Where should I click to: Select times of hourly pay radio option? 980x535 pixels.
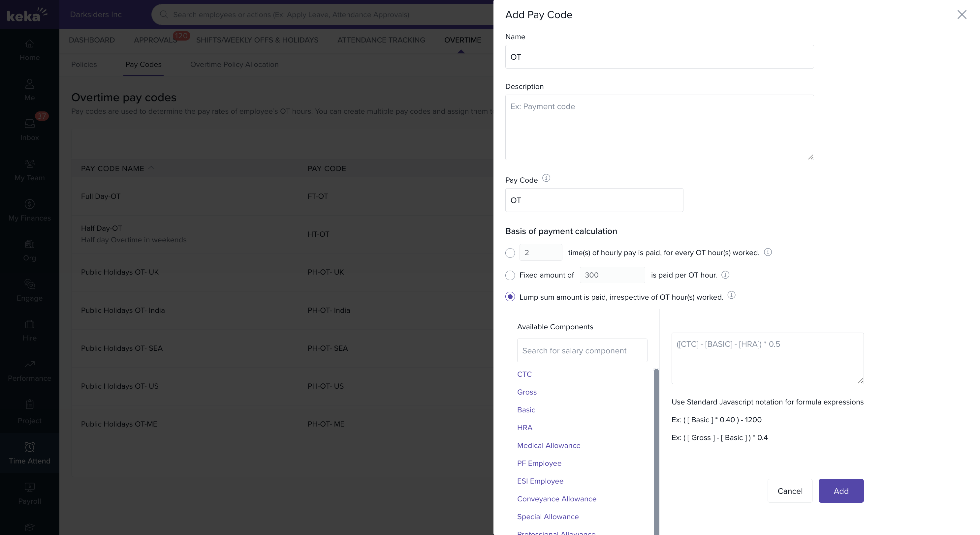(x=510, y=253)
